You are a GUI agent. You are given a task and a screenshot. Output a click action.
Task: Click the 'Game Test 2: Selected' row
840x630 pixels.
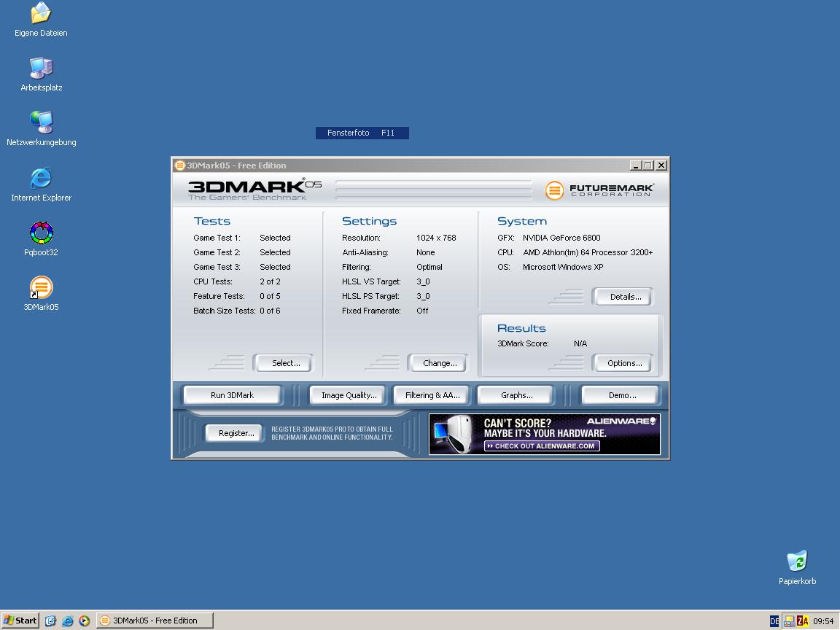point(242,252)
